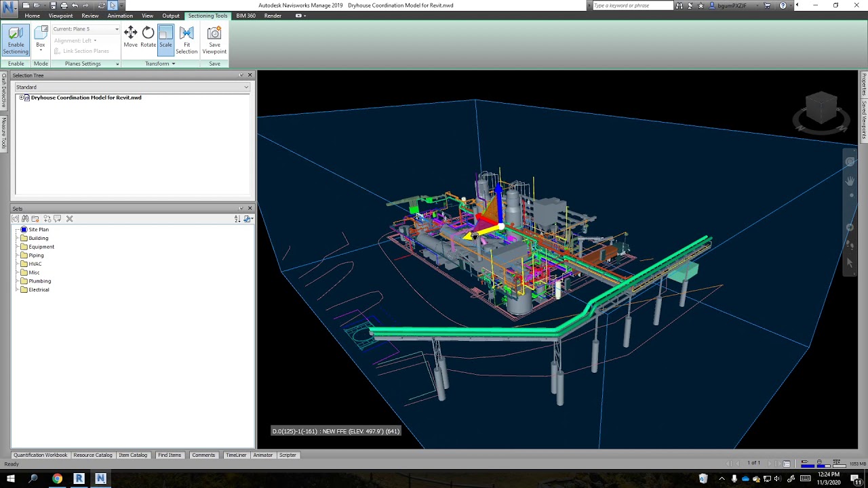Image resolution: width=868 pixels, height=488 pixels.
Task: Expand the Piping folder
Action: pyautogui.click(x=17, y=256)
